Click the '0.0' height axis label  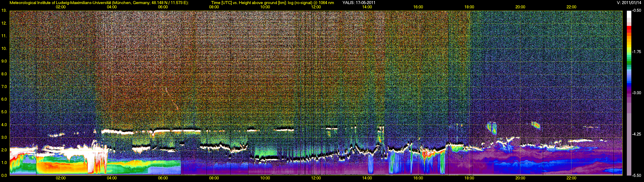[4, 175]
